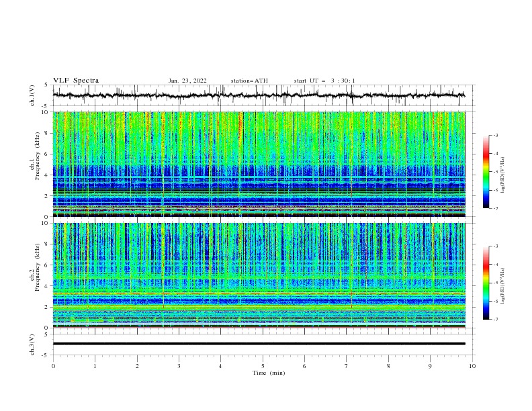Viewport: 532px width, 411px height.
Task: Click the ch.3 flat voltage trace
Action: [259, 344]
